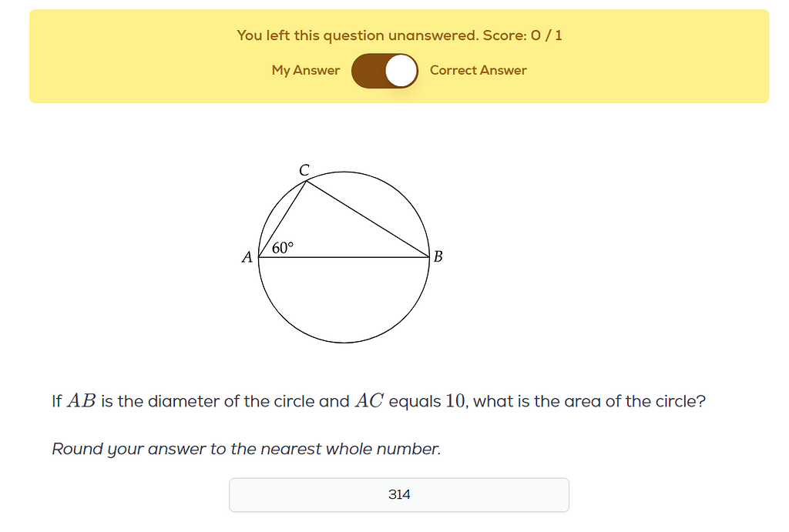789x532 pixels.
Task: Select the My Answer label
Action: 305,70
